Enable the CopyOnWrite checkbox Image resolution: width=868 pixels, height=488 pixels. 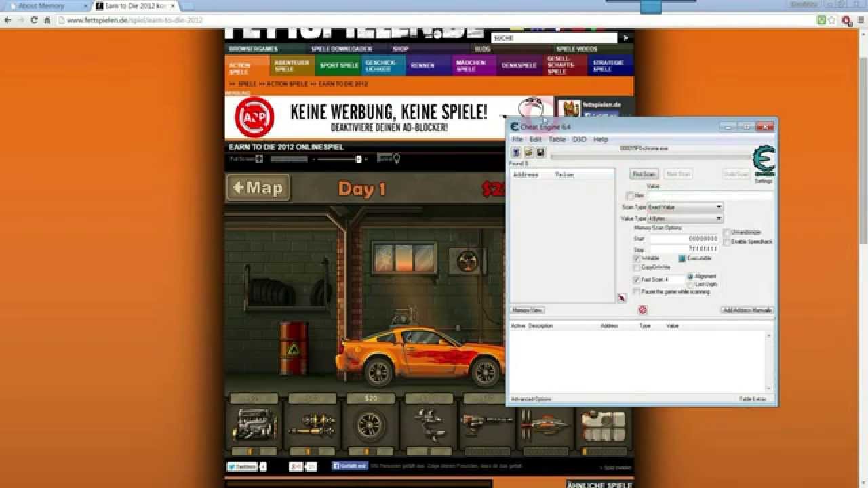[637, 267]
